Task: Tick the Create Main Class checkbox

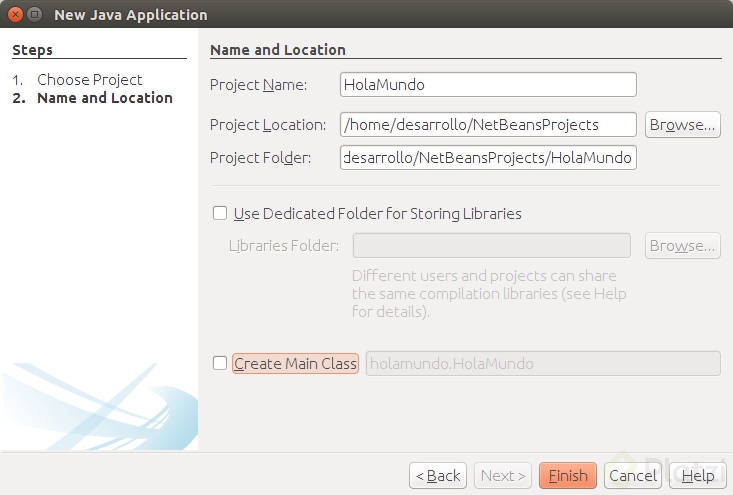Action: [220, 363]
